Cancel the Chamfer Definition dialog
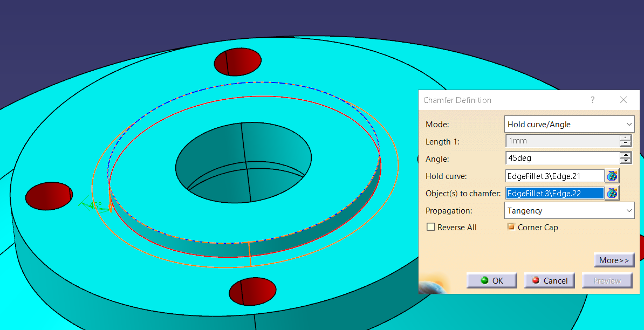Screen dimensions: 644x330 pyautogui.click(x=549, y=280)
